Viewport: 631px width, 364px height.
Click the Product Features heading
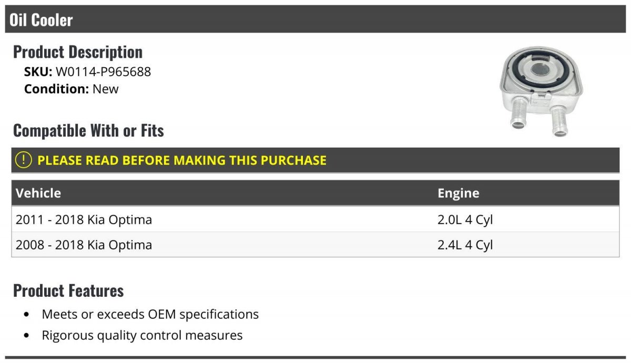pyautogui.click(x=68, y=290)
